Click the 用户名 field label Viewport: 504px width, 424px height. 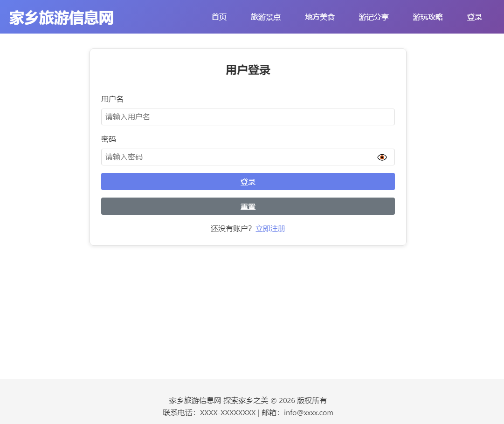pyautogui.click(x=112, y=99)
